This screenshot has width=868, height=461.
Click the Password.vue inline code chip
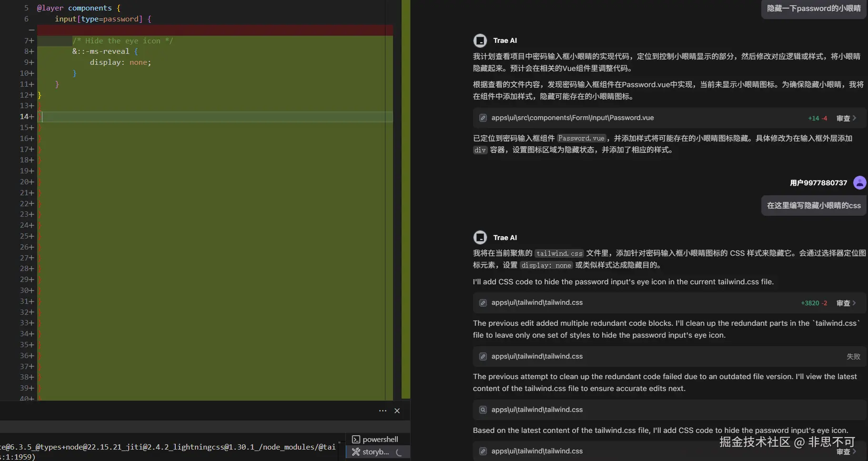581,138
